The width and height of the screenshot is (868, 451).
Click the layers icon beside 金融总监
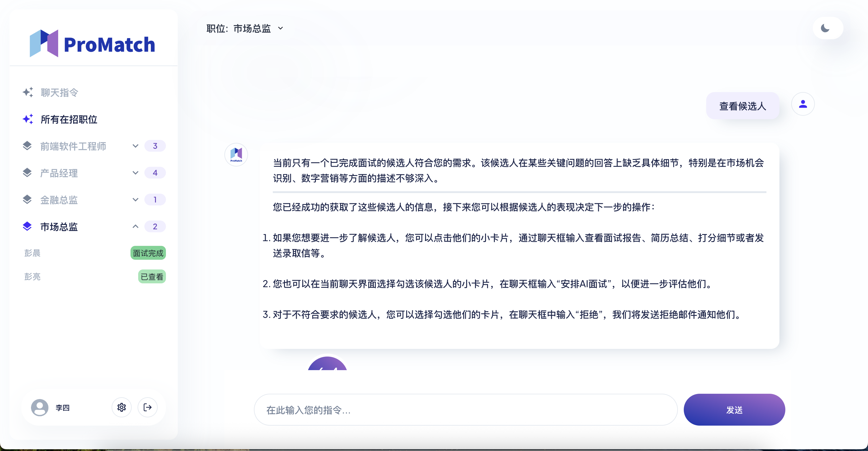tap(27, 200)
